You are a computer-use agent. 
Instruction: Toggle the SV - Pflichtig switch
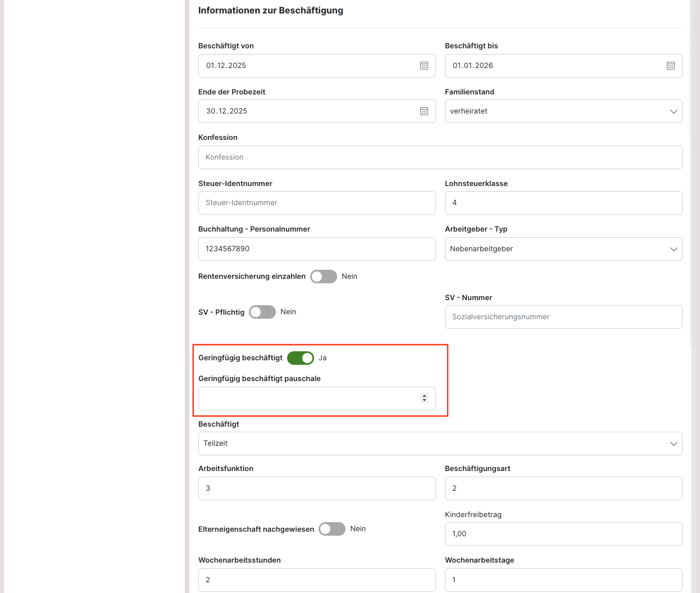(x=262, y=312)
